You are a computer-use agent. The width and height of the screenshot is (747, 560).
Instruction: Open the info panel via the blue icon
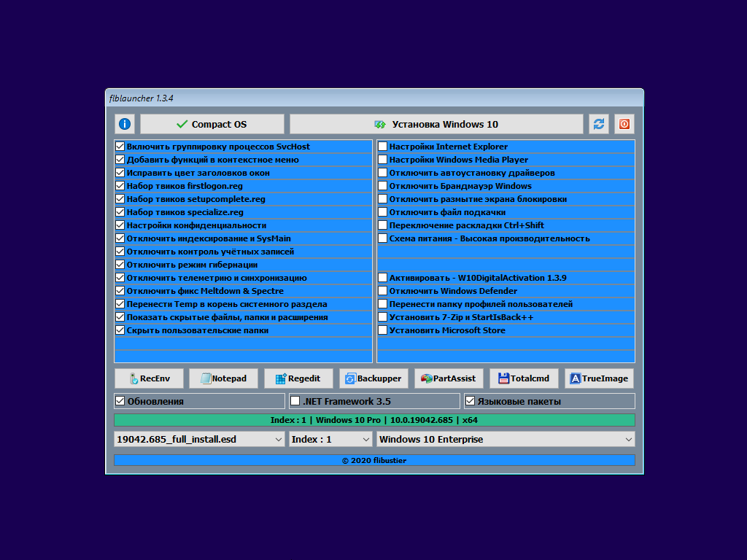pos(124,123)
